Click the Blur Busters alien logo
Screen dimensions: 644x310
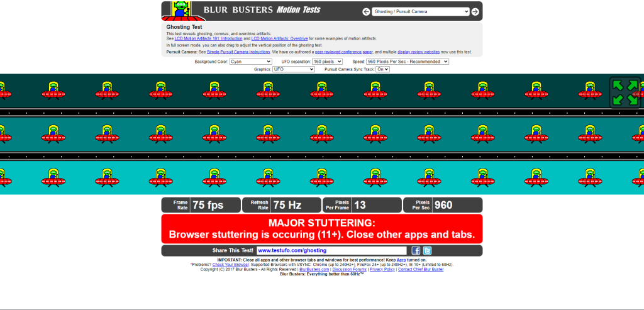[x=182, y=10]
